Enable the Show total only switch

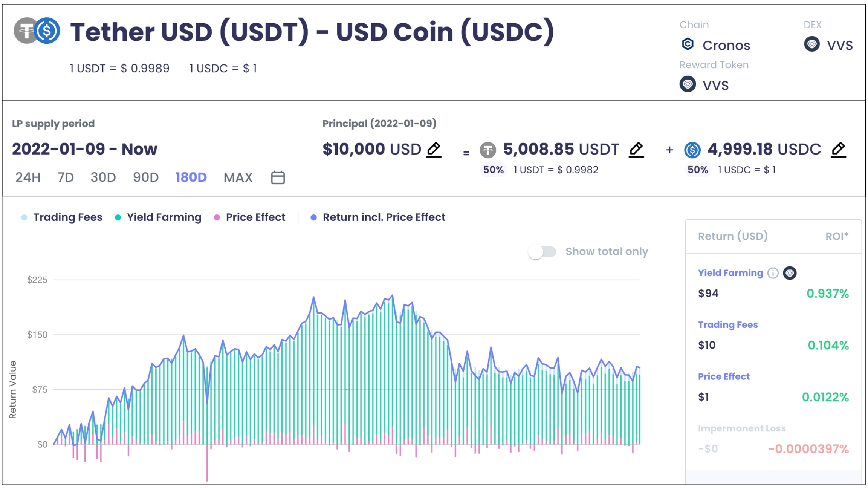pyautogui.click(x=542, y=252)
